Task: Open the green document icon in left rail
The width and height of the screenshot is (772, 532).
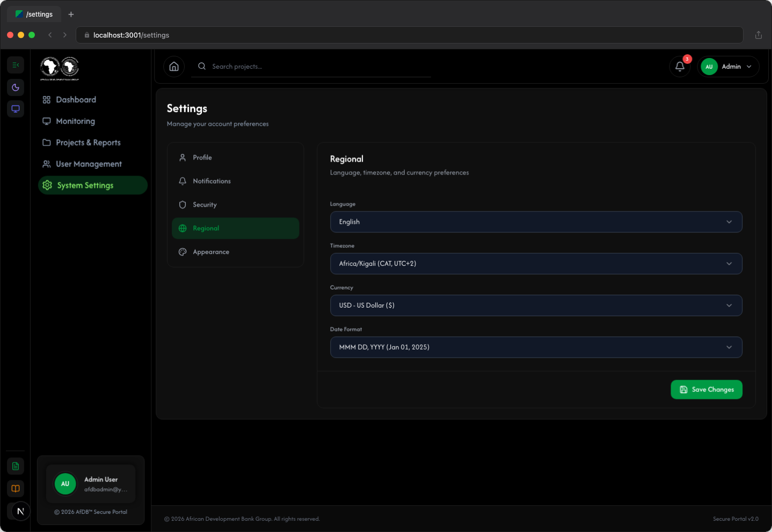Action: point(16,466)
